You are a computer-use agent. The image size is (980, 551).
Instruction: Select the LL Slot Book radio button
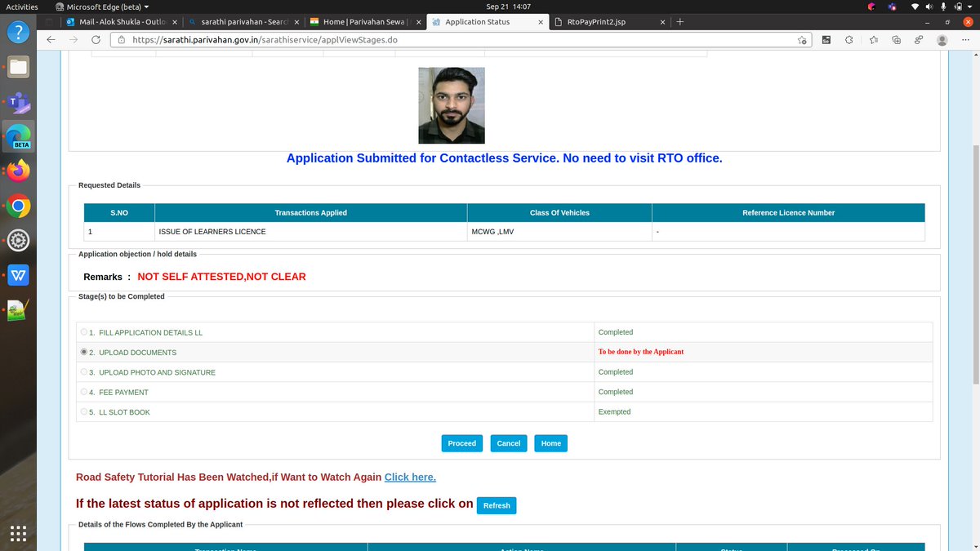[x=83, y=412]
